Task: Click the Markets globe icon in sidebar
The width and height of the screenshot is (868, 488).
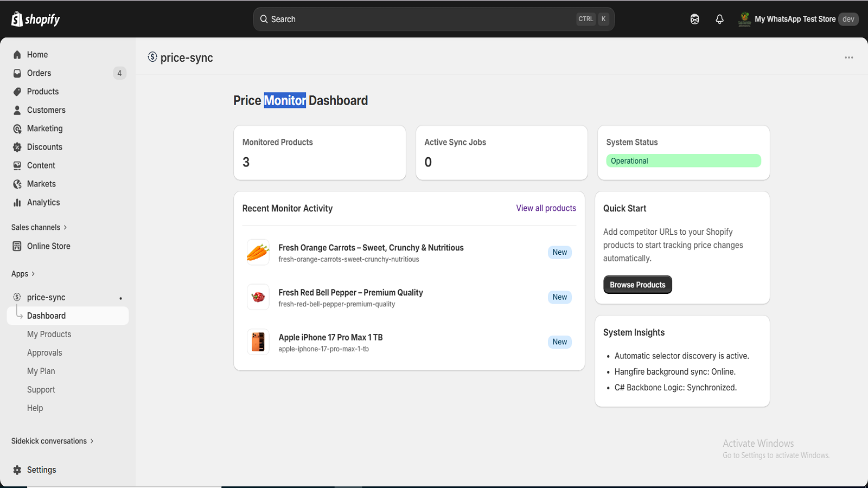Action: click(x=17, y=184)
